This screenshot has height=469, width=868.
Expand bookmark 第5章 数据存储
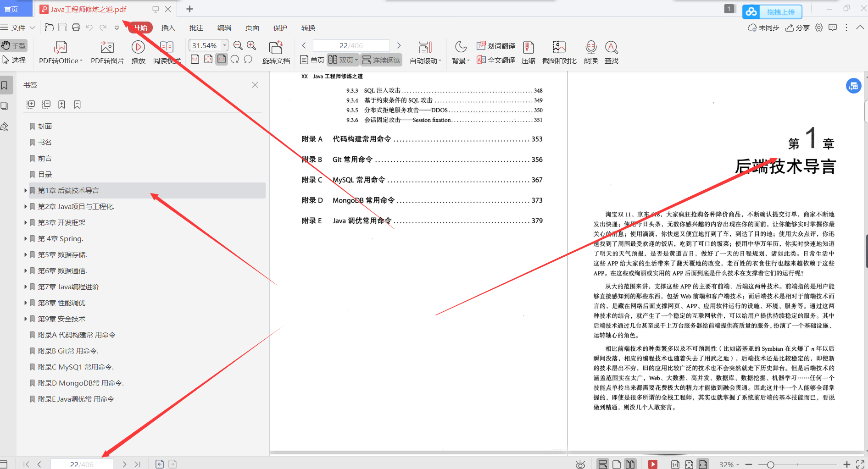[26, 254]
